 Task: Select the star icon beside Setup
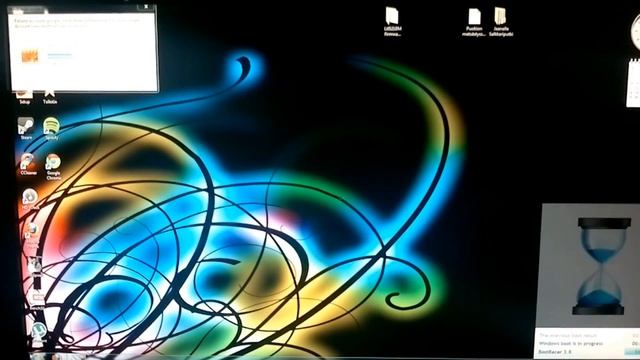[x=50, y=97]
